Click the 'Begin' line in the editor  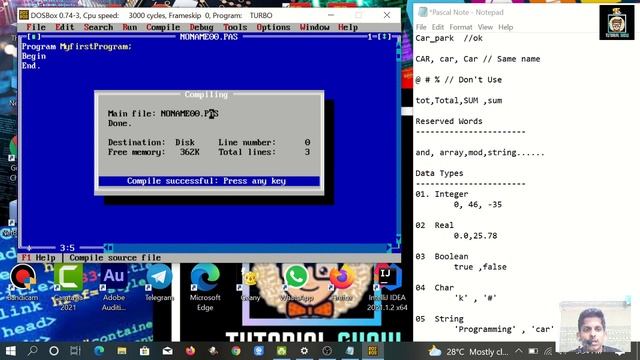[x=34, y=56]
